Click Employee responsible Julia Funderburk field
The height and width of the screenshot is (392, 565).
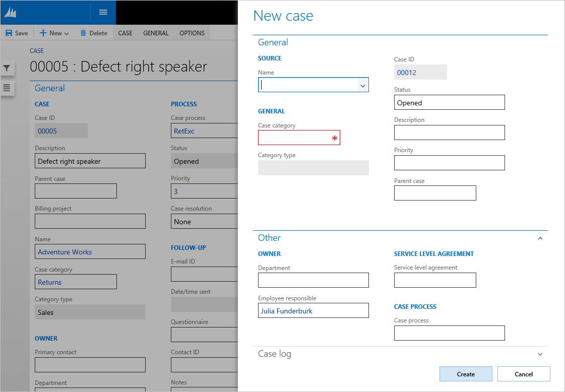pos(313,310)
